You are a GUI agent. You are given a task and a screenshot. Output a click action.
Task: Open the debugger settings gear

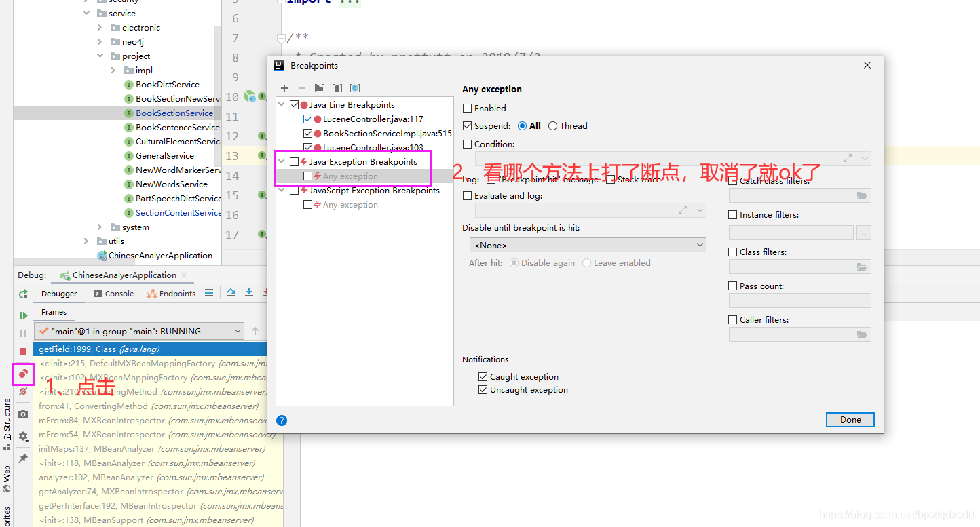pos(23,436)
